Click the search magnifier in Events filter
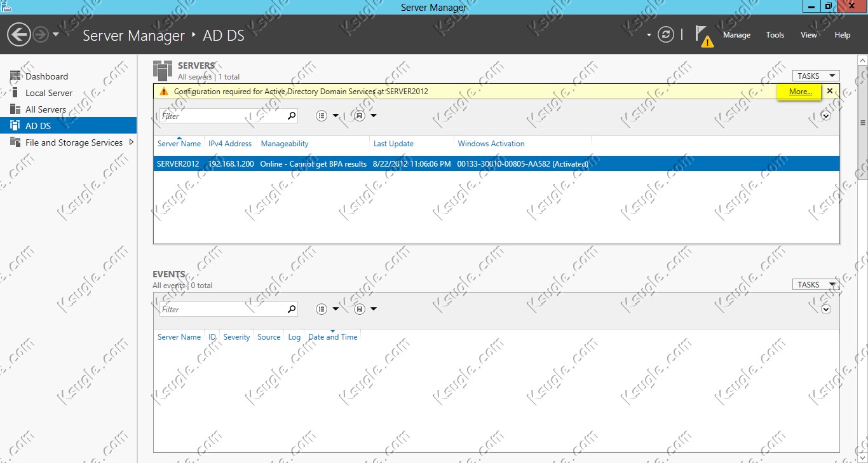The image size is (868, 463). pyautogui.click(x=292, y=309)
